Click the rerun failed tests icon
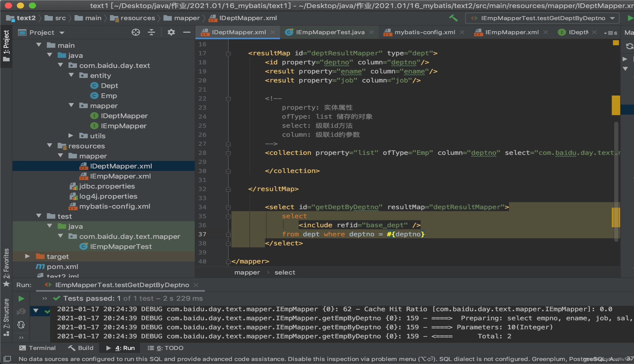 pos(21,312)
